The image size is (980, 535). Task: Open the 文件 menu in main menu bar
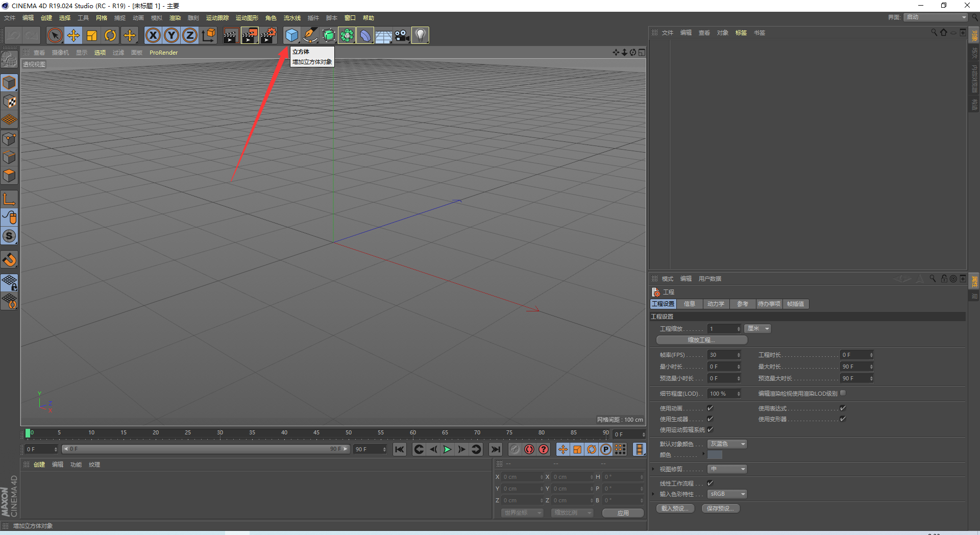tap(10, 18)
